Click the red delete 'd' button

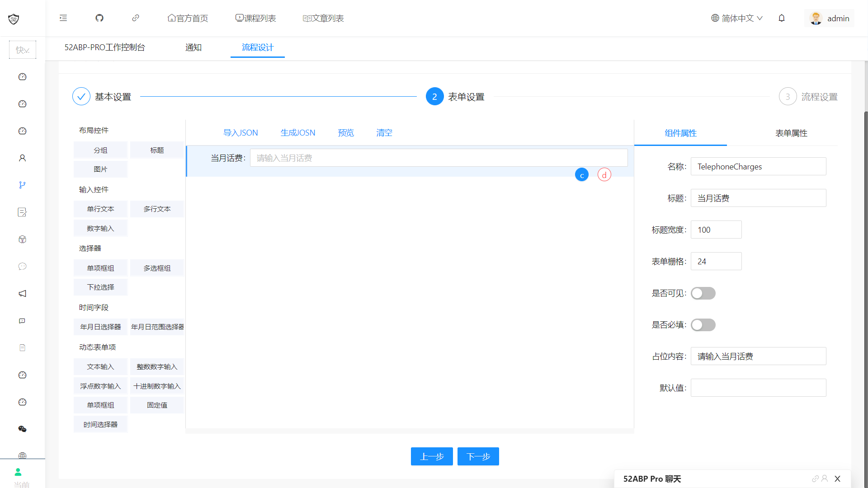604,175
